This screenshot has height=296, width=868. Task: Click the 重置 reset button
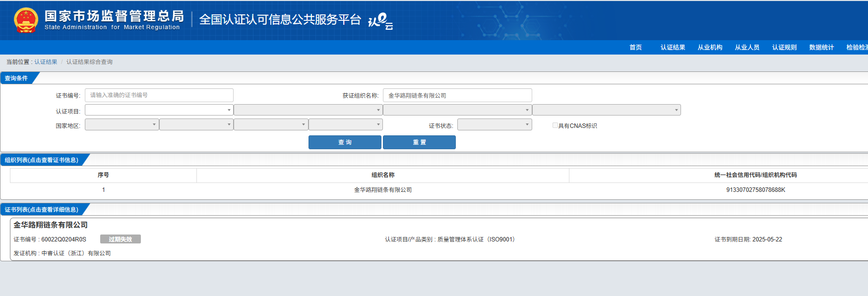tap(419, 142)
